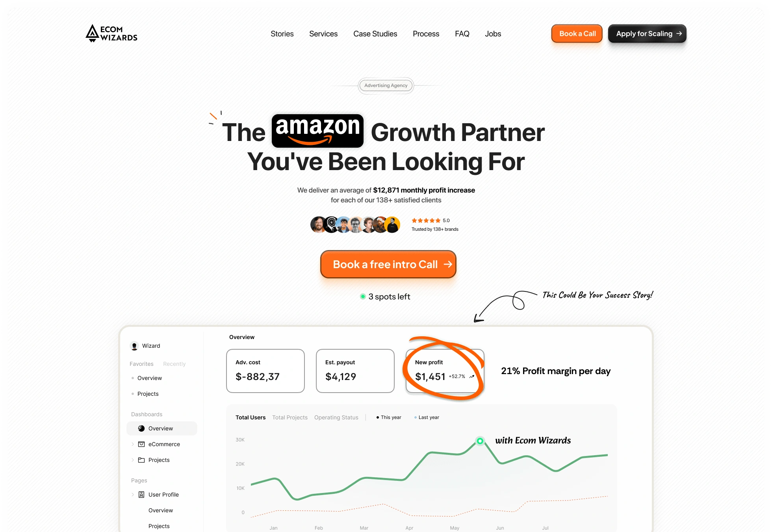This screenshot has width=772, height=532.
Task: Click the Est. payout card
Action: (x=355, y=371)
